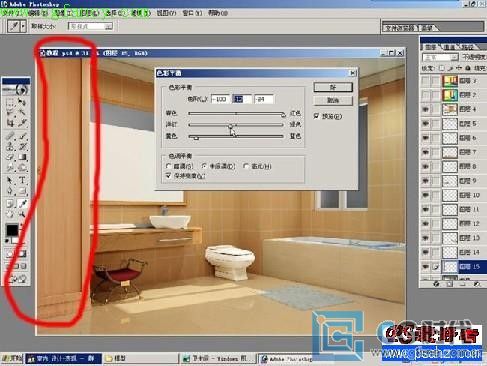This screenshot has height=366, width=487.
Task: Select the Highlights radio button
Action: pyautogui.click(x=246, y=166)
